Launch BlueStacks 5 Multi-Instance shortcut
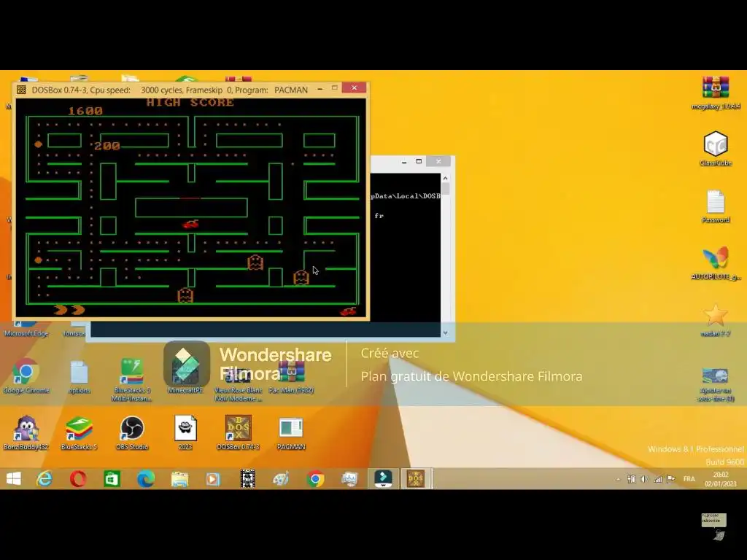The image size is (747, 560). coord(131,379)
